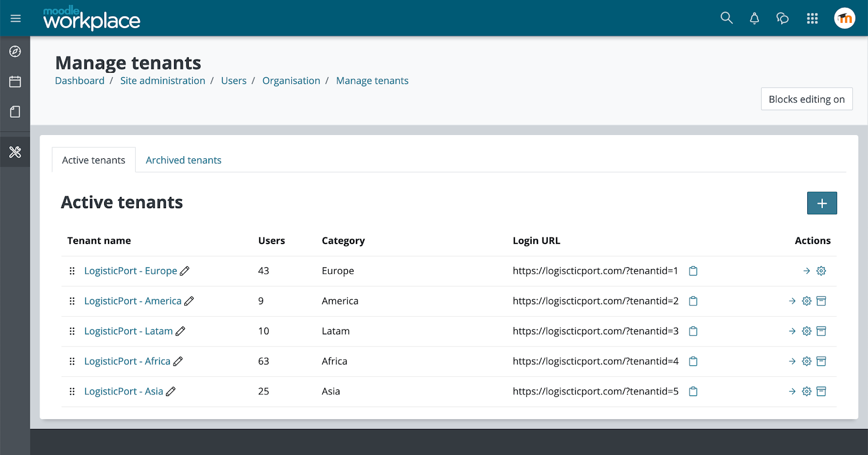The width and height of the screenshot is (868, 455).
Task: Archive the Asia tenant
Action: tap(821, 391)
